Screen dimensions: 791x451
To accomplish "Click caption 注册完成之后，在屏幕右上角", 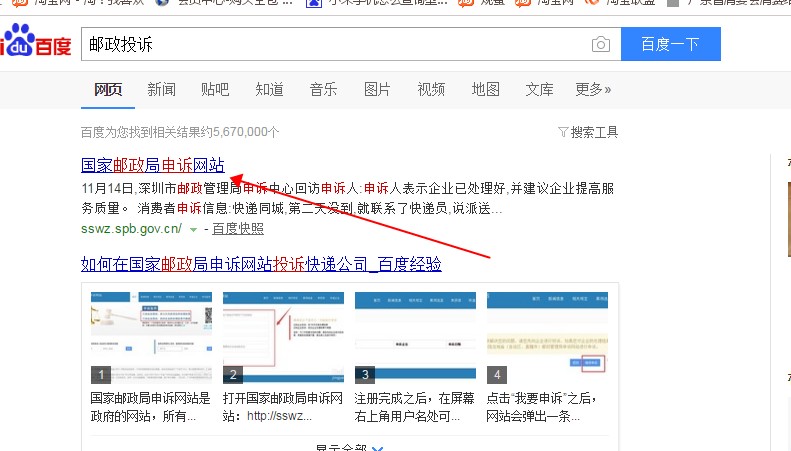I will point(415,407).
